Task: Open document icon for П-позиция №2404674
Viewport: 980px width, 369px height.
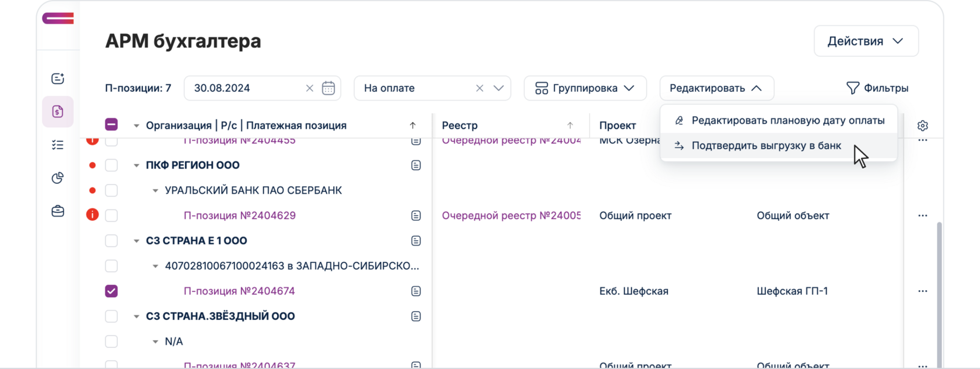Action: (416, 291)
